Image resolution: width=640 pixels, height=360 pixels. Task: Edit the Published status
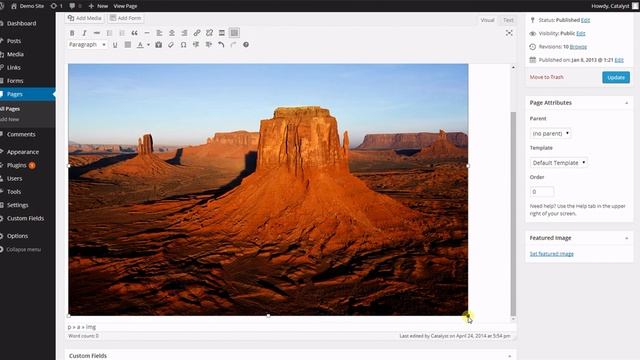click(x=585, y=20)
